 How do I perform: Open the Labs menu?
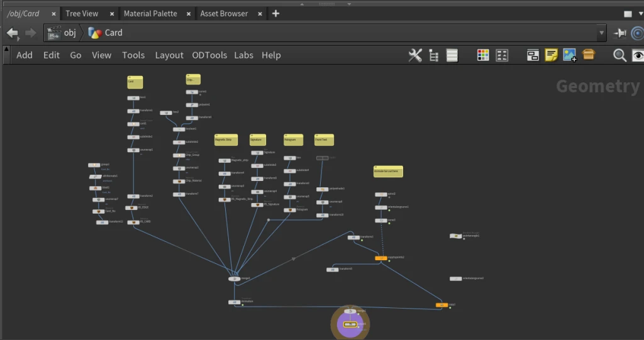(243, 55)
